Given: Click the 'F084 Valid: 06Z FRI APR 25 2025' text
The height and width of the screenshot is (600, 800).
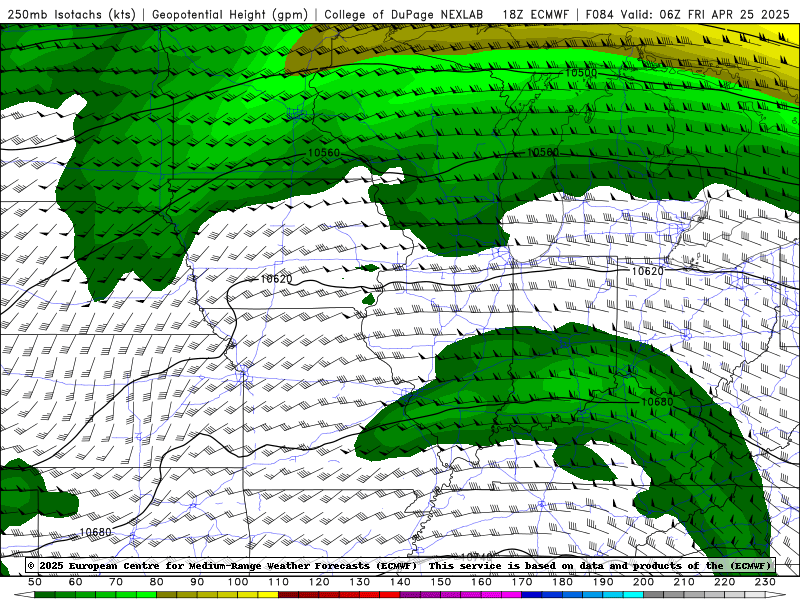Looking at the screenshot, I should [x=687, y=14].
